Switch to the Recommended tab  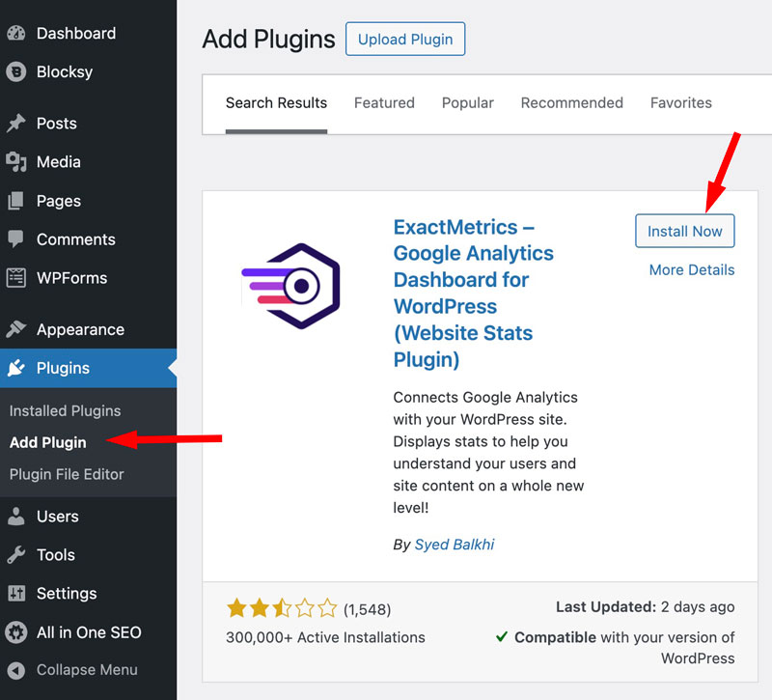coord(571,102)
